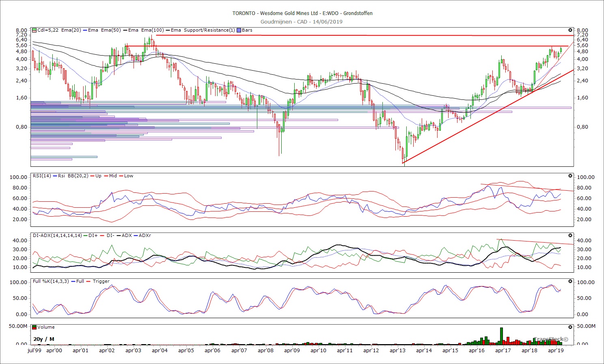The width and height of the screenshot is (604, 364).
Task: Select the blue Full line legend entry
Action: point(80,281)
